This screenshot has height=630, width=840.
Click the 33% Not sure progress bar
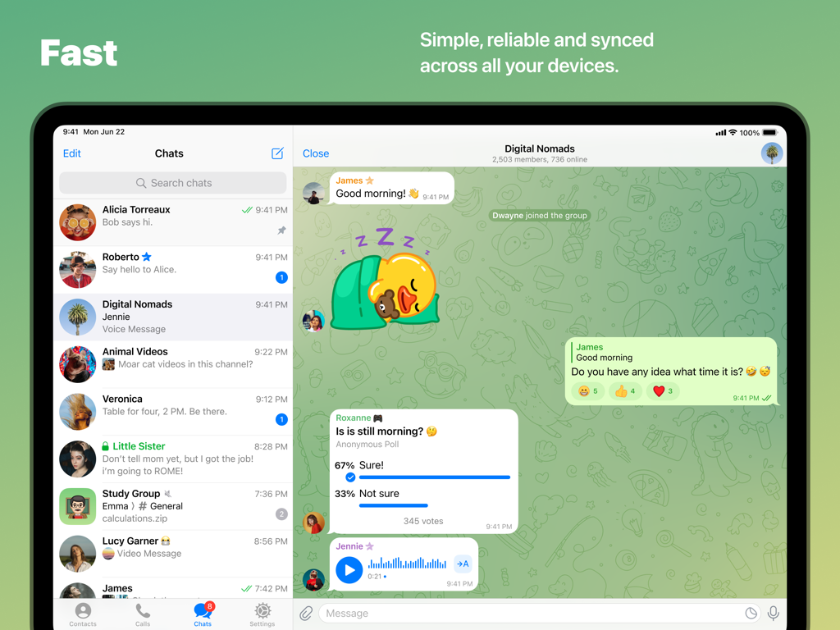(393, 505)
